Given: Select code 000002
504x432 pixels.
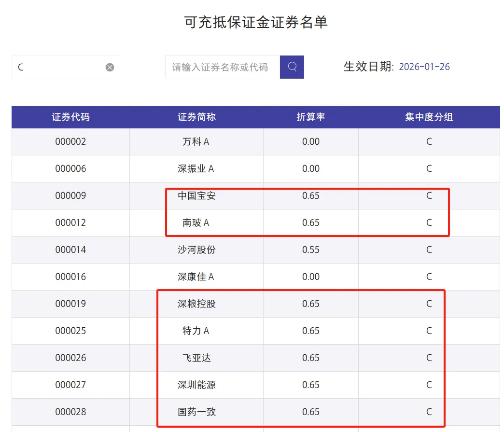Looking at the screenshot, I should click(x=70, y=141).
